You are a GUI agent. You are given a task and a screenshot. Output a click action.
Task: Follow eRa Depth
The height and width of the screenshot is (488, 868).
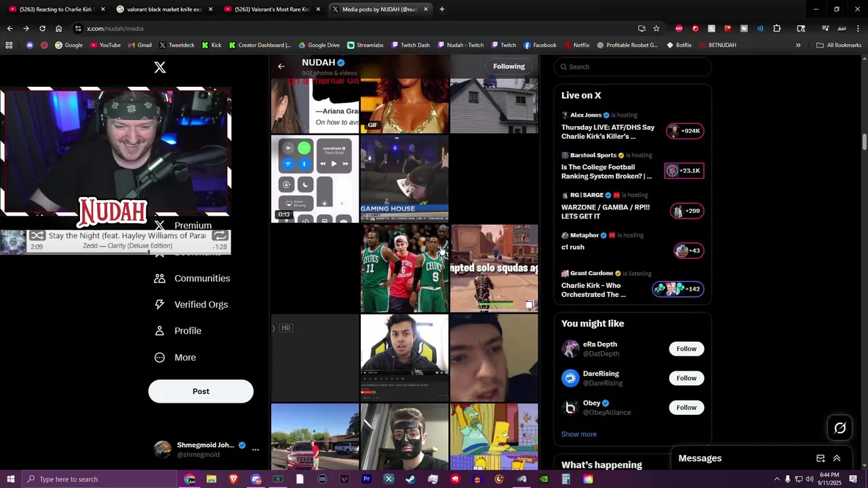(x=686, y=349)
